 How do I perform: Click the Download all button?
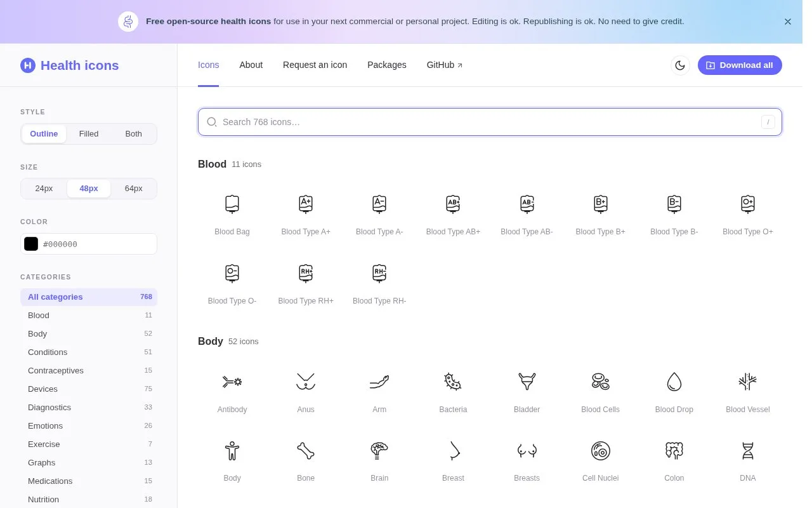(x=740, y=65)
